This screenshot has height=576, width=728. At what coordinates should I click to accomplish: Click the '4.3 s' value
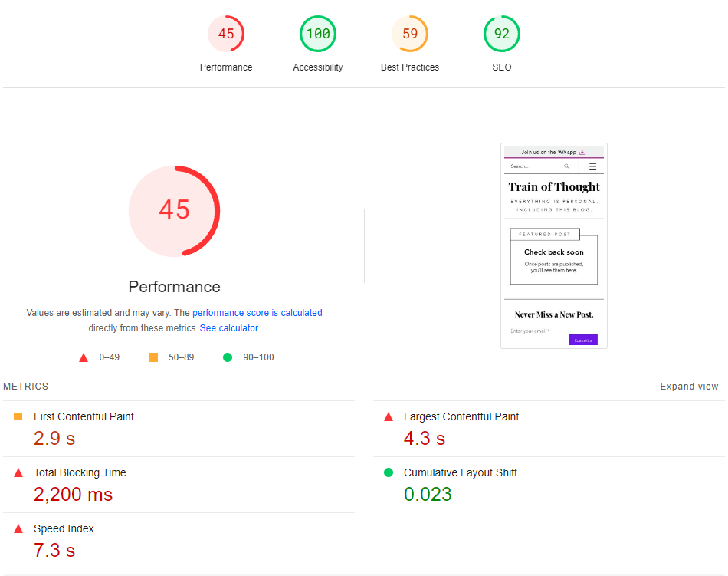point(425,439)
